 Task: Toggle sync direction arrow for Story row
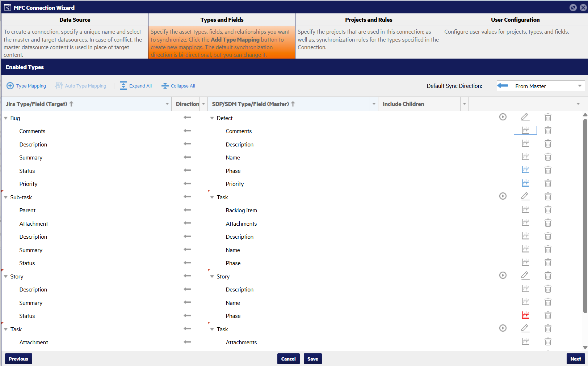pyautogui.click(x=187, y=276)
